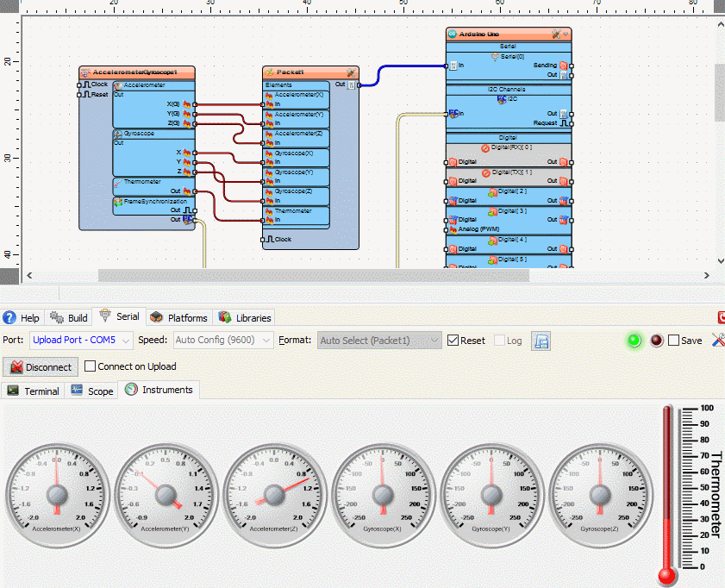Click the green connection LED indicator
The width and height of the screenshot is (725, 588).
[x=634, y=341]
